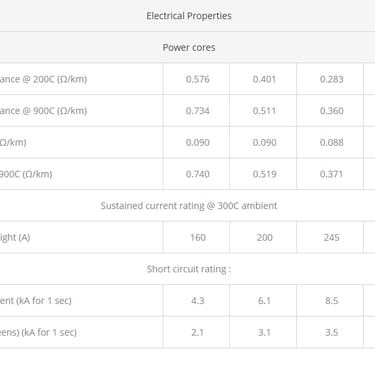Click the Electrical Properties header
Viewport: 375px width, 366px height.
(189, 16)
